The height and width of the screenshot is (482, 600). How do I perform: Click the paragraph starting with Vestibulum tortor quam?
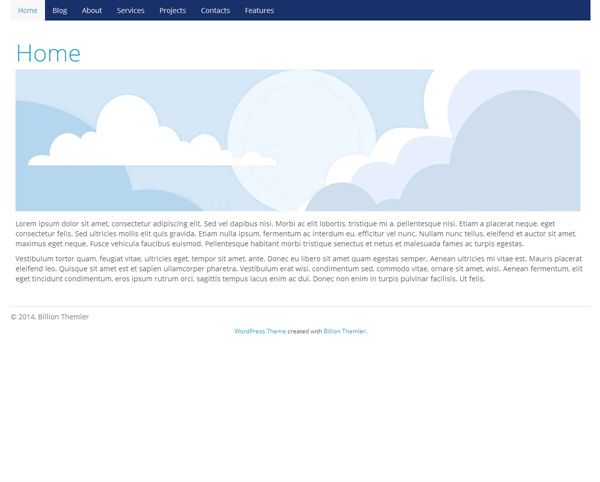[299, 269]
